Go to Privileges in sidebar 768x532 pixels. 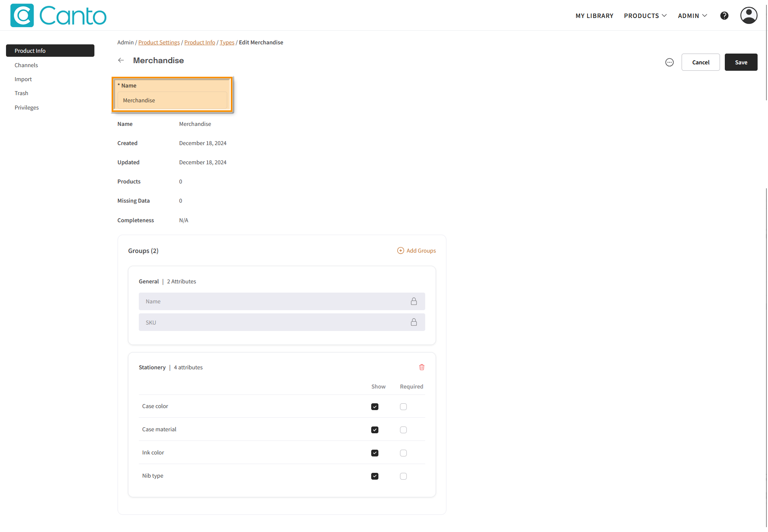click(26, 108)
